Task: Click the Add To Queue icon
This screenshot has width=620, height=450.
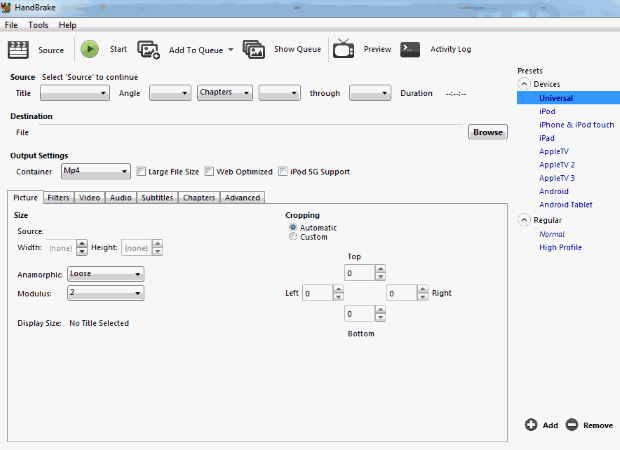Action: coord(148,49)
